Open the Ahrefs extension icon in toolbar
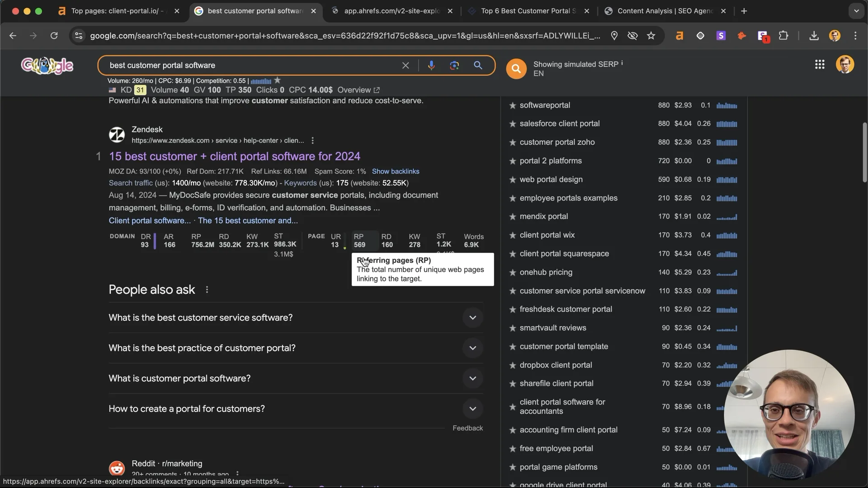This screenshot has height=488, width=868. [679, 36]
